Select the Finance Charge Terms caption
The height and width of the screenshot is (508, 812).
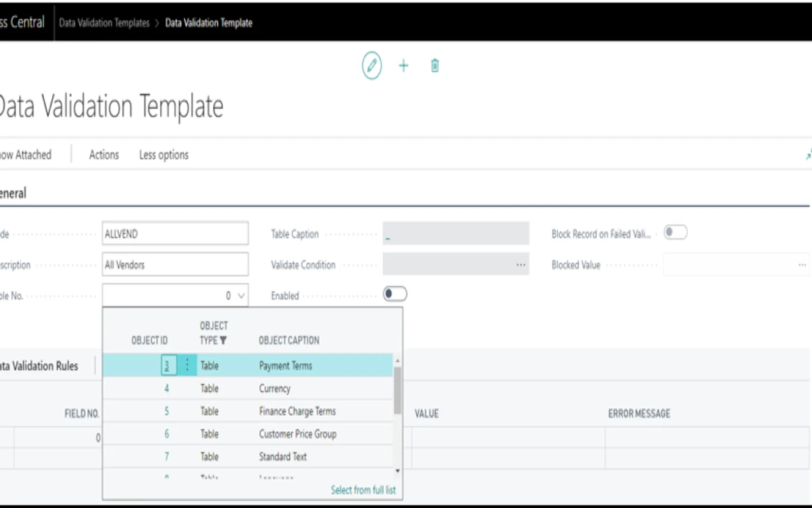tap(297, 411)
